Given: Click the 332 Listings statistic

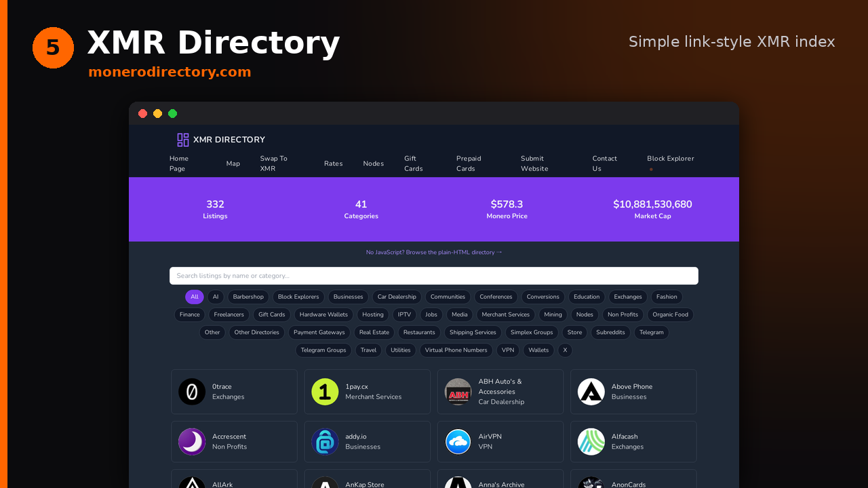Looking at the screenshot, I should pyautogui.click(x=215, y=209).
